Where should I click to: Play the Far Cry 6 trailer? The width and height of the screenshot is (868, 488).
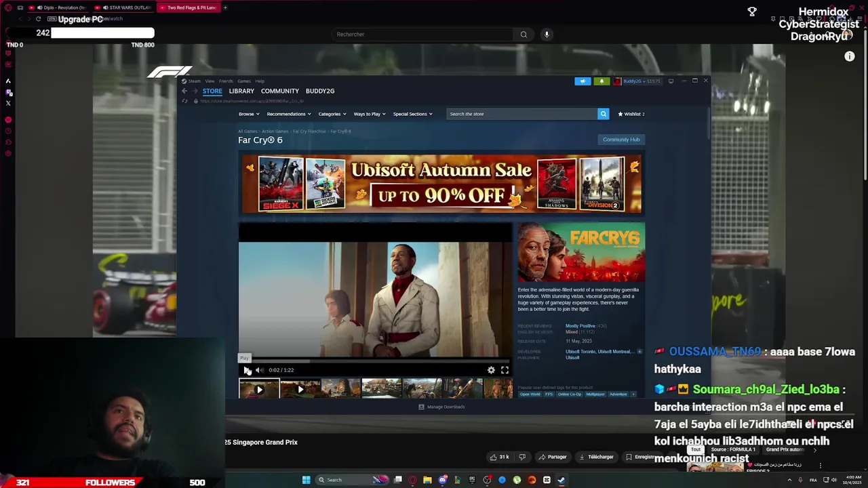point(247,370)
